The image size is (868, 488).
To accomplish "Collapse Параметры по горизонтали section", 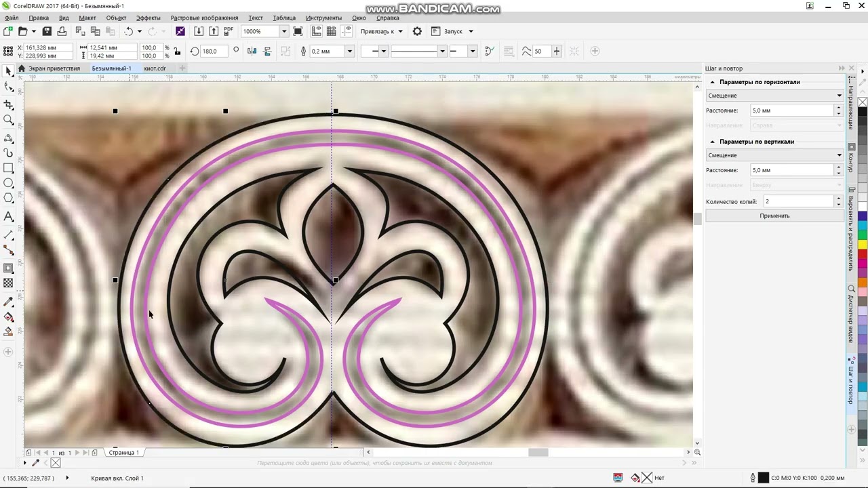I will [712, 82].
